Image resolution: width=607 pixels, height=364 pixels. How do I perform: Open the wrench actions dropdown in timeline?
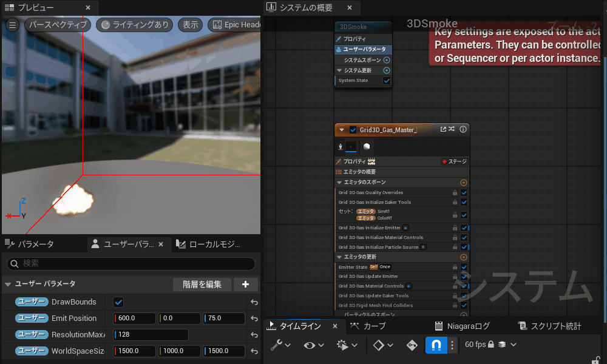point(280,345)
